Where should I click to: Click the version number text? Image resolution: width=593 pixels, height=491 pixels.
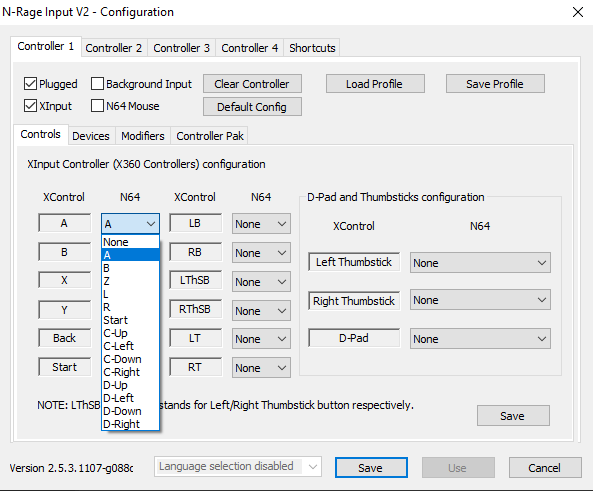pos(71,468)
